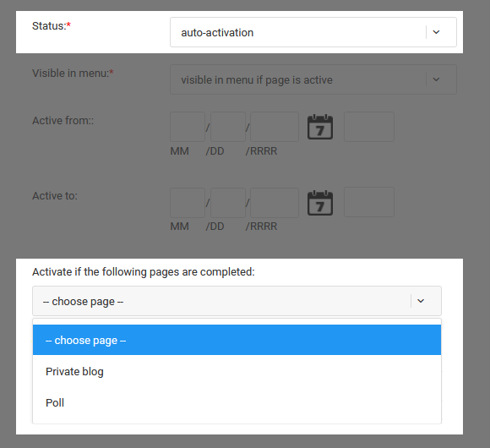This screenshot has width=490, height=448.
Task: Choose Private blog from the list
Action: click(237, 371)
